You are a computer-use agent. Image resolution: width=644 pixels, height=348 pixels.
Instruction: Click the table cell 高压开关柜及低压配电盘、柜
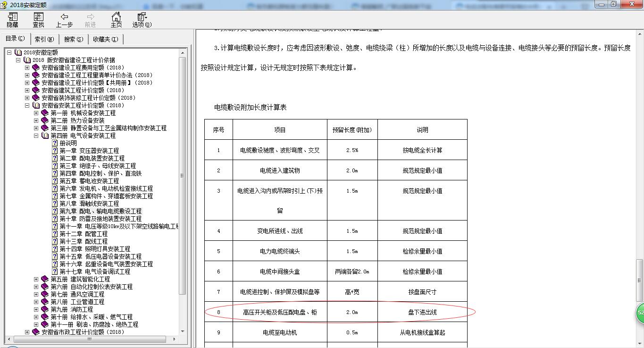pyautogui.click(x=280, y=312)
